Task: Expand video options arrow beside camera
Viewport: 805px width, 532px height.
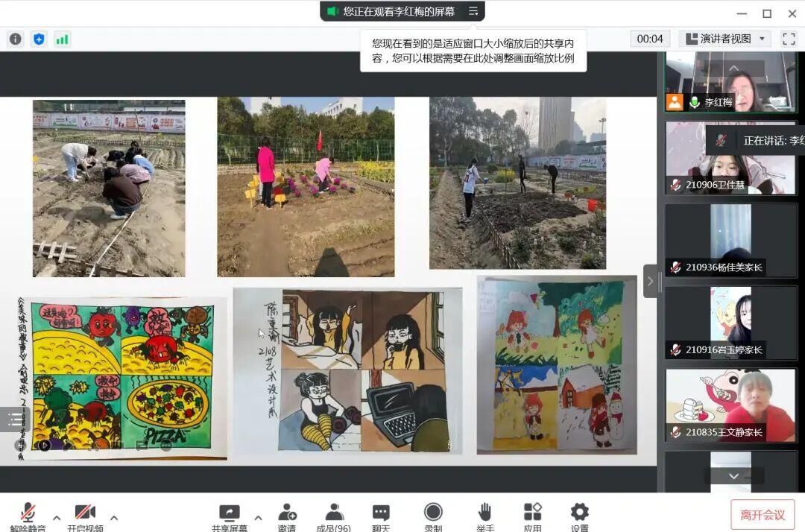Action: pos(114,517)
